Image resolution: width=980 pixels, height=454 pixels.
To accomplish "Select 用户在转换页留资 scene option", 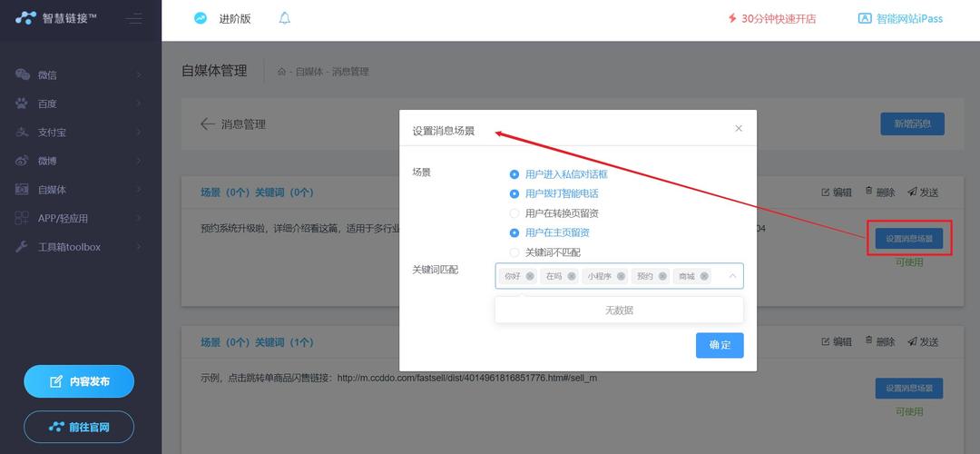I will point(514,213).
